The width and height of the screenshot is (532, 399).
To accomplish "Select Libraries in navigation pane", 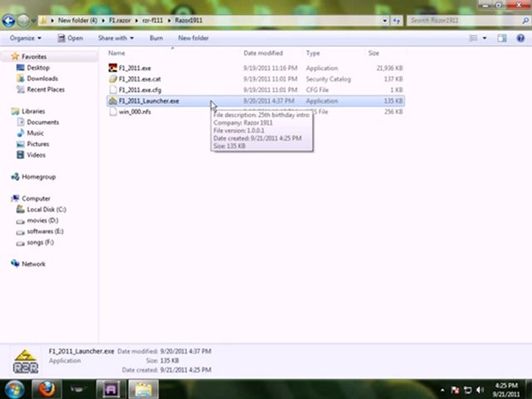I will tap(33, 111).
